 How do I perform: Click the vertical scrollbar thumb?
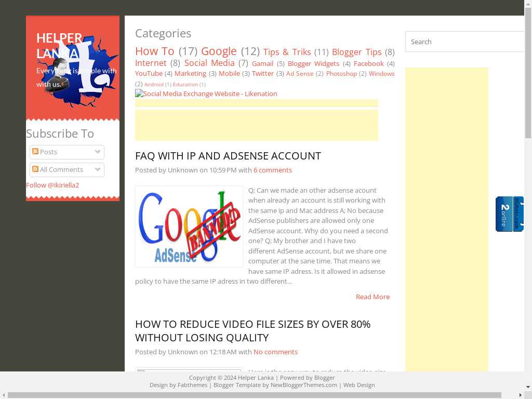click(528, 73)
